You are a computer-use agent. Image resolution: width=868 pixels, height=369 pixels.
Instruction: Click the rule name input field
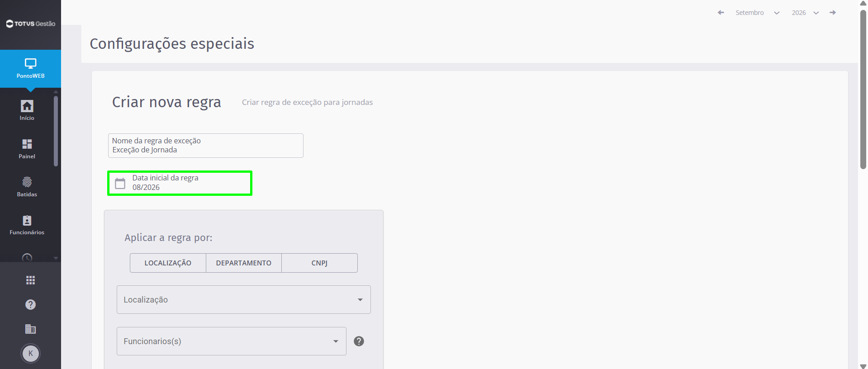pos(206,146)
